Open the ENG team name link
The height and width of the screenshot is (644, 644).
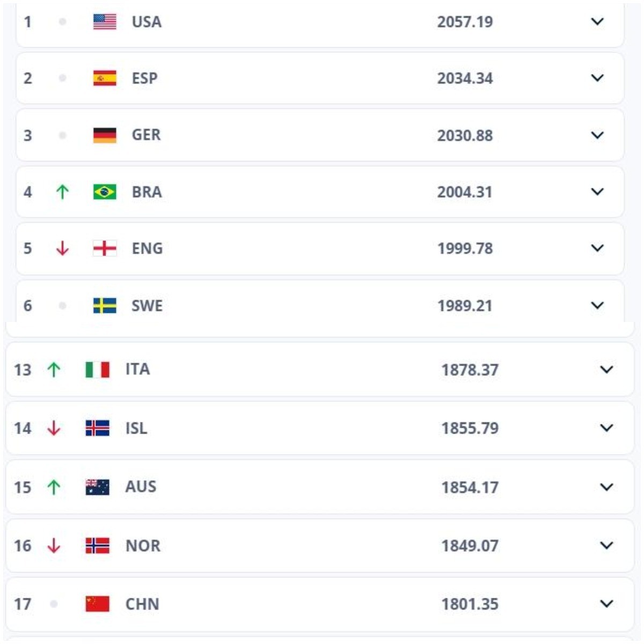[x=147, y=248]
